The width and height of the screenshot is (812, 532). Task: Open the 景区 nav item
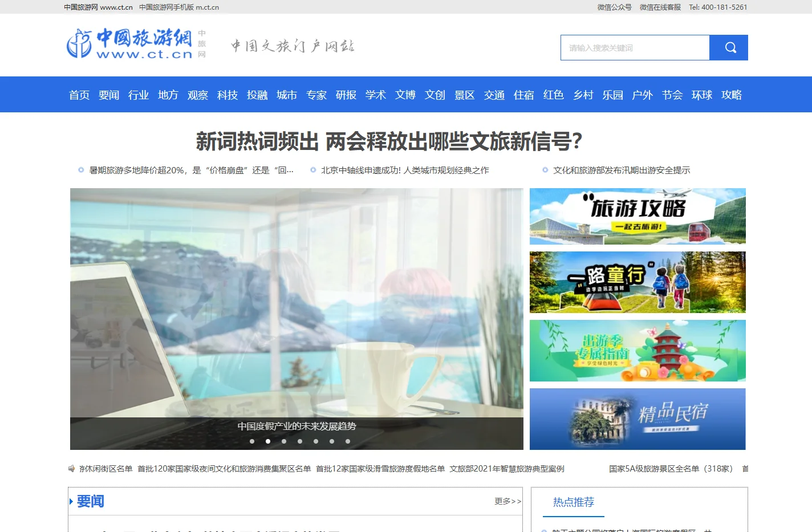[465, 95]
